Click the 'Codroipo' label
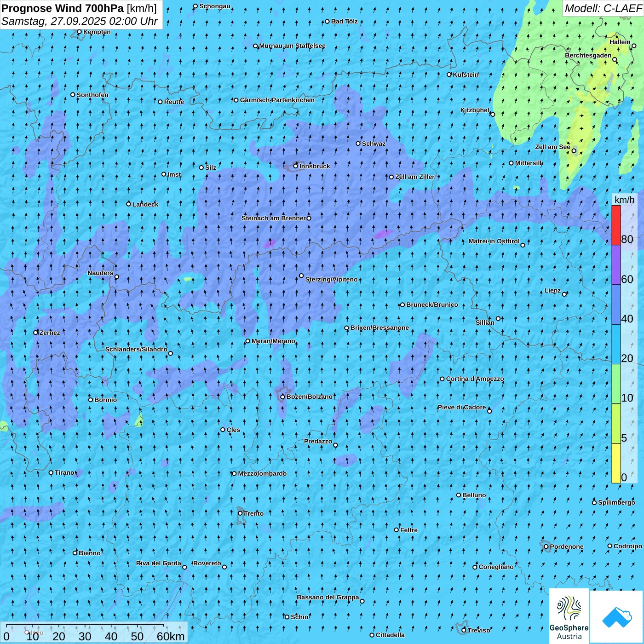The height and width of the screenshot is (644, 644). 628,546
